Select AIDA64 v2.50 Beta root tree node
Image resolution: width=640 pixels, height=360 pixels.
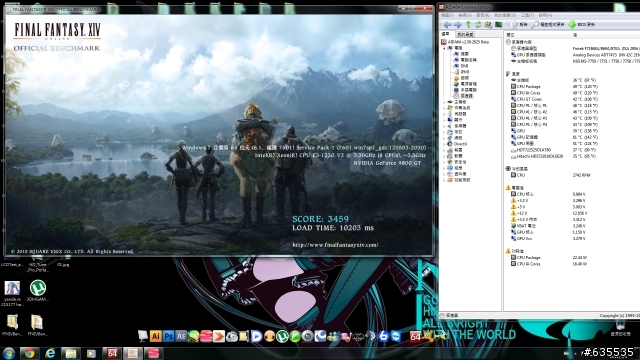(465, 42)
